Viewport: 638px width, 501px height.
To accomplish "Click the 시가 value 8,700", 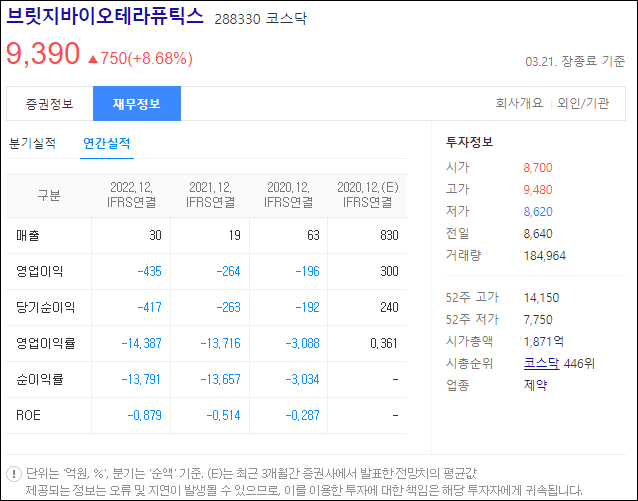I will (538, 168).
